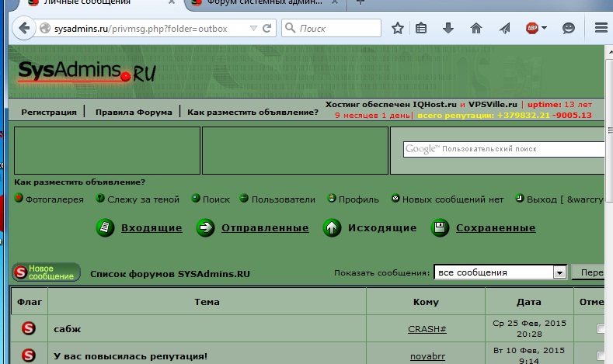Click the flag icon on сабж row

(x=29, y=328)
